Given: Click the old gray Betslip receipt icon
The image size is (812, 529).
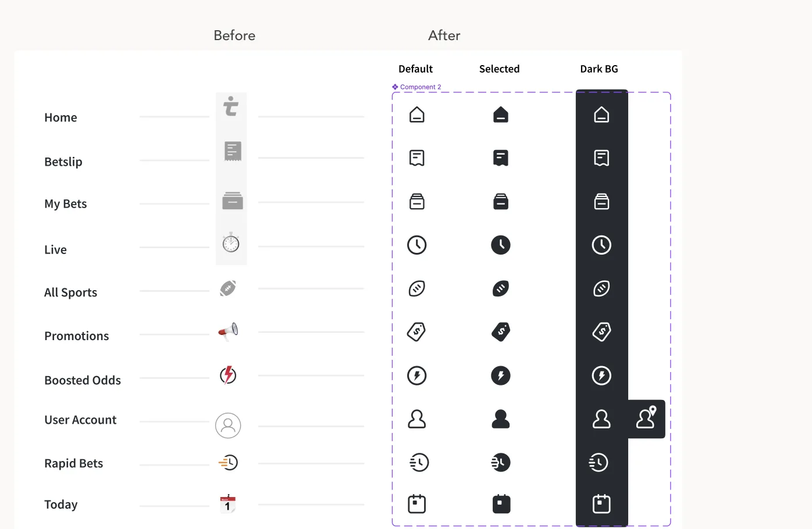Looking at the screenshot, I should point(233,151).
